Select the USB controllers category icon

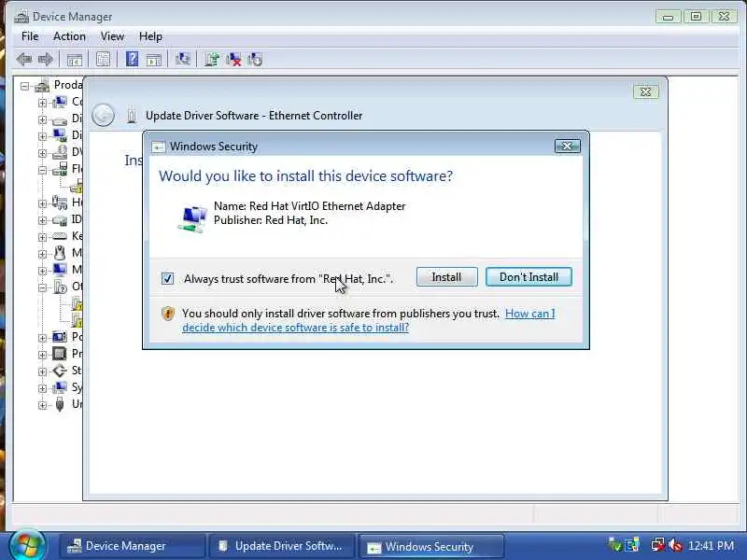[60, 404]
